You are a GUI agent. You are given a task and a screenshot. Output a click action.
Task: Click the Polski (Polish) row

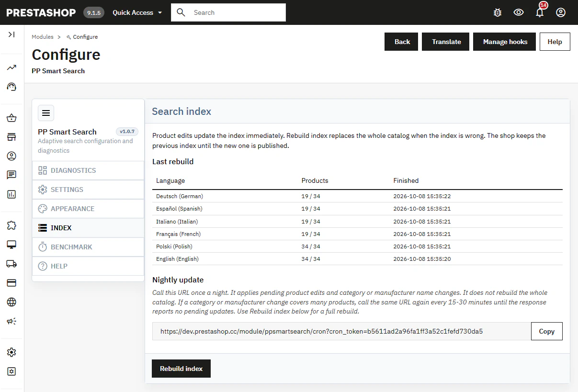(x=357, y=246)
